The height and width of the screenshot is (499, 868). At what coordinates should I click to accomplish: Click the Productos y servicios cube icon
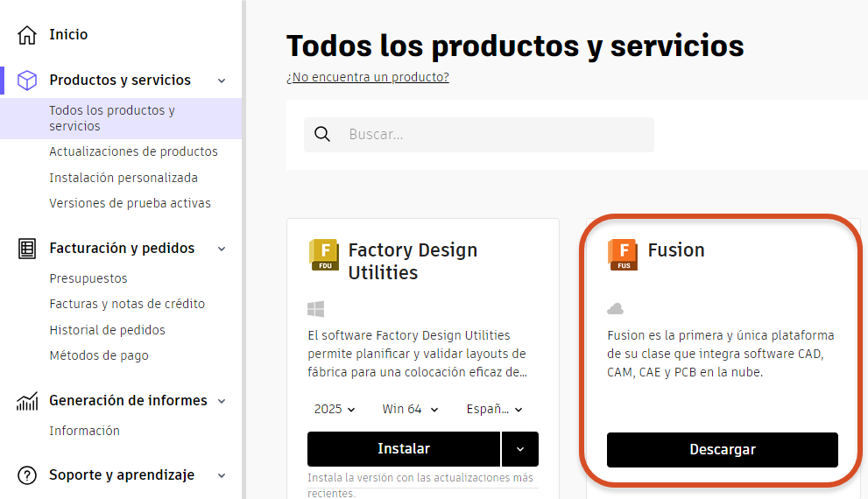pos(26,81)
